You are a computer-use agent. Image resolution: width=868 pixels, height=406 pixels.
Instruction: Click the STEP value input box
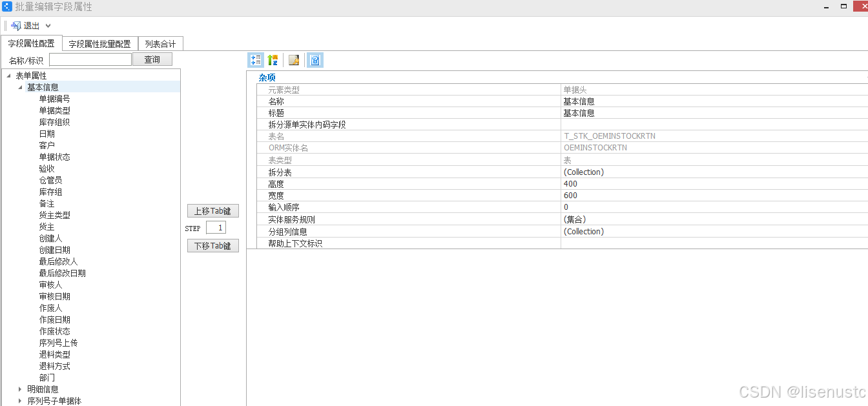click(x=216, y=228)
